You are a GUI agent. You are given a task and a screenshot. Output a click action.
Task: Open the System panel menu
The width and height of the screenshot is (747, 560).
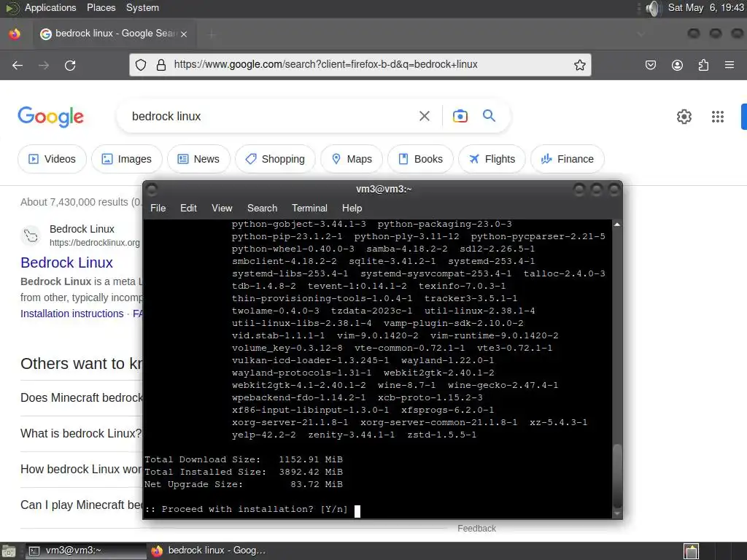click(x=142, y=7)
